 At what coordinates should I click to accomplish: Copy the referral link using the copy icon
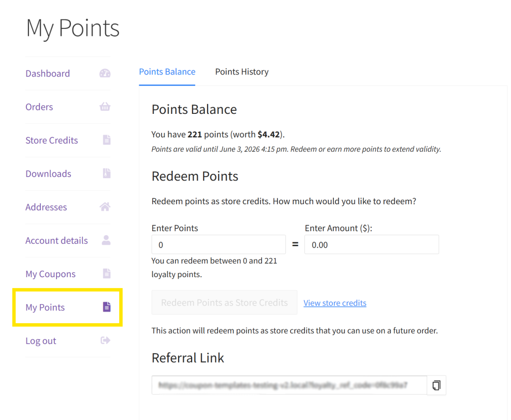point(436,385)
